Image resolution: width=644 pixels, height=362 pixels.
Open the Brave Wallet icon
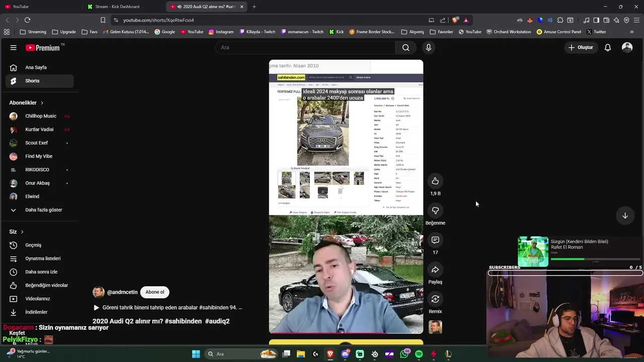click(x=606, y=20)
